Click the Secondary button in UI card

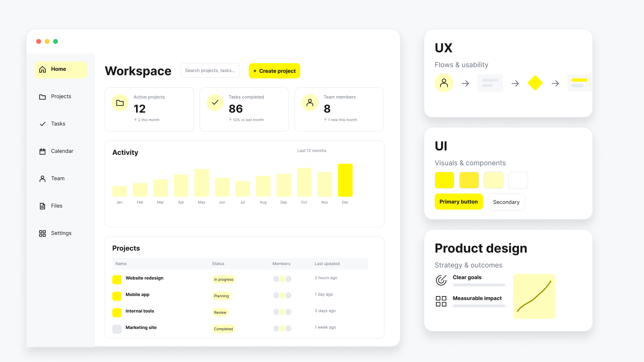coord(506,202)
